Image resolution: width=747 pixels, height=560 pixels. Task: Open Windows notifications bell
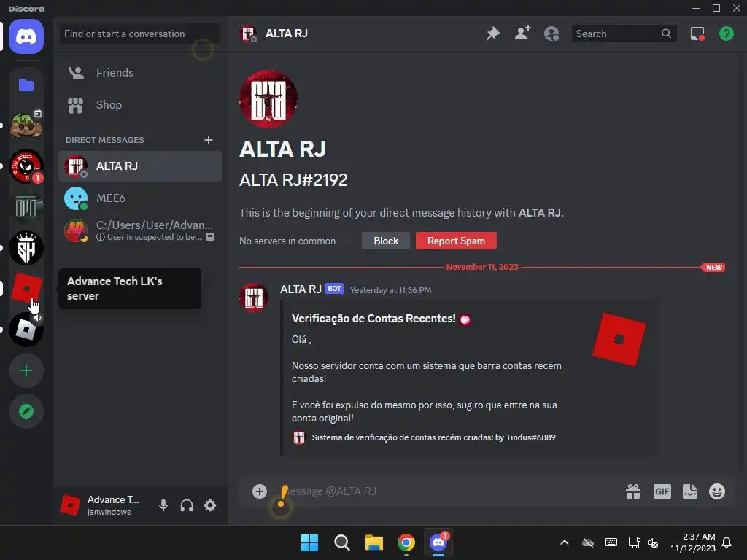pyautogui.click(x=727, y=542)
